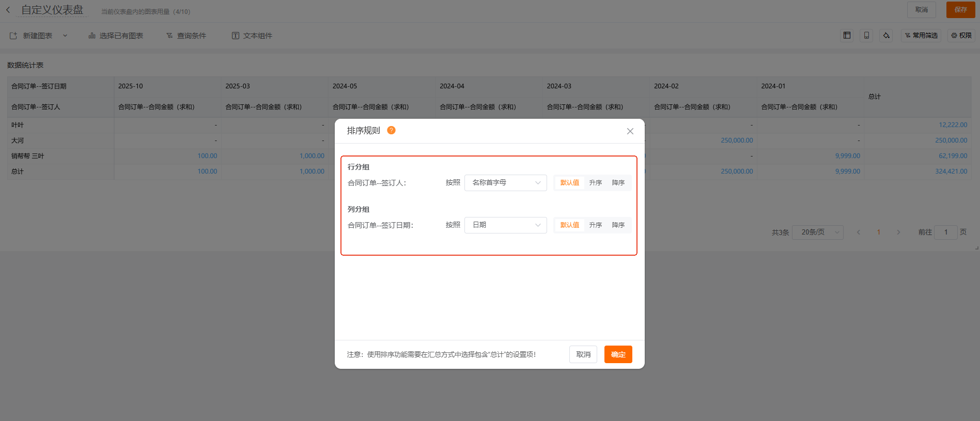Click the orange help icon beside 排序规则
980x421 pixels.
click(x=391, y=130)
